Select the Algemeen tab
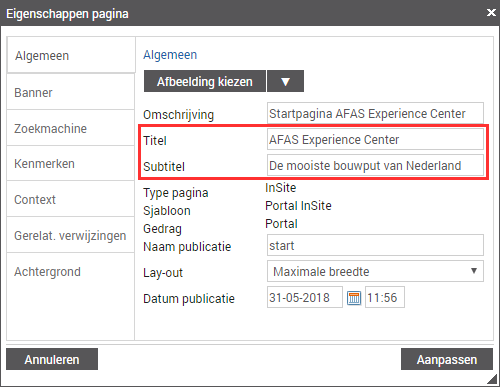500x387 pixels. click(71, 55)
